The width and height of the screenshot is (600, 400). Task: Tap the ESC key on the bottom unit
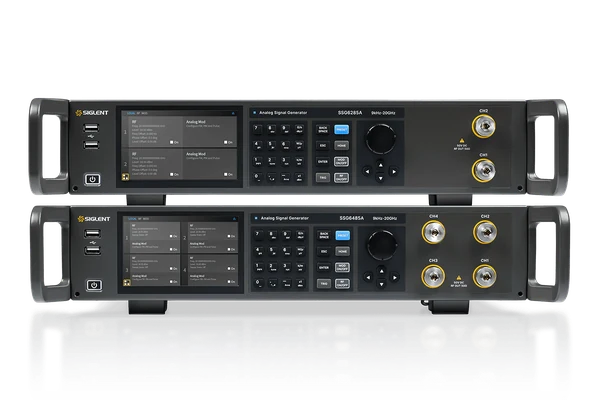point(324,251)
